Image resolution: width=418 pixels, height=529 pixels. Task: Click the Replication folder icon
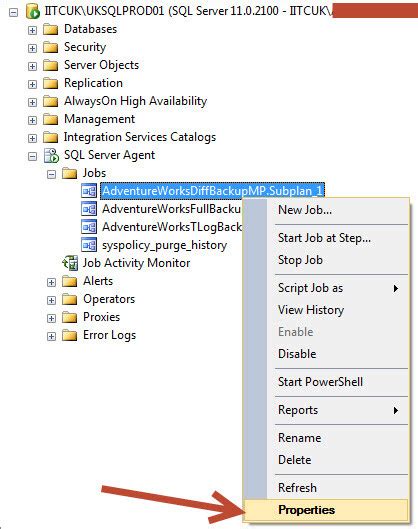[51, 83]
